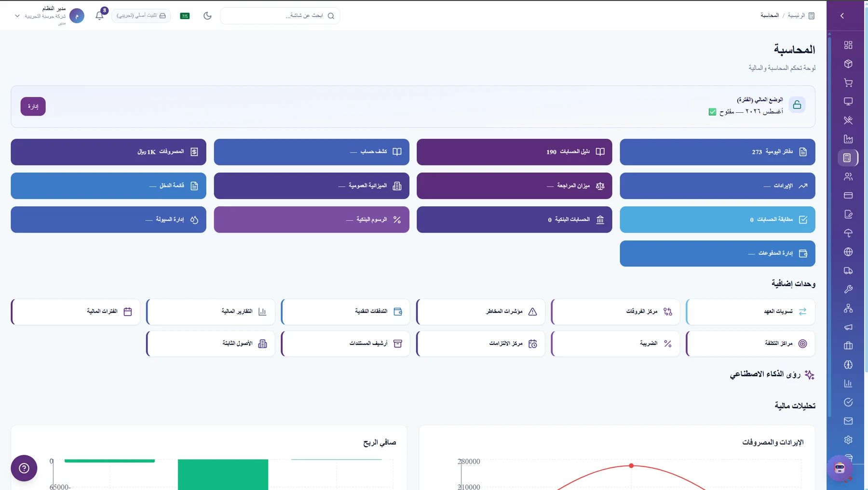The image size is (868, 490).
Task: Click the active calculator accounting sidebar icon
Action: [847, 158]
